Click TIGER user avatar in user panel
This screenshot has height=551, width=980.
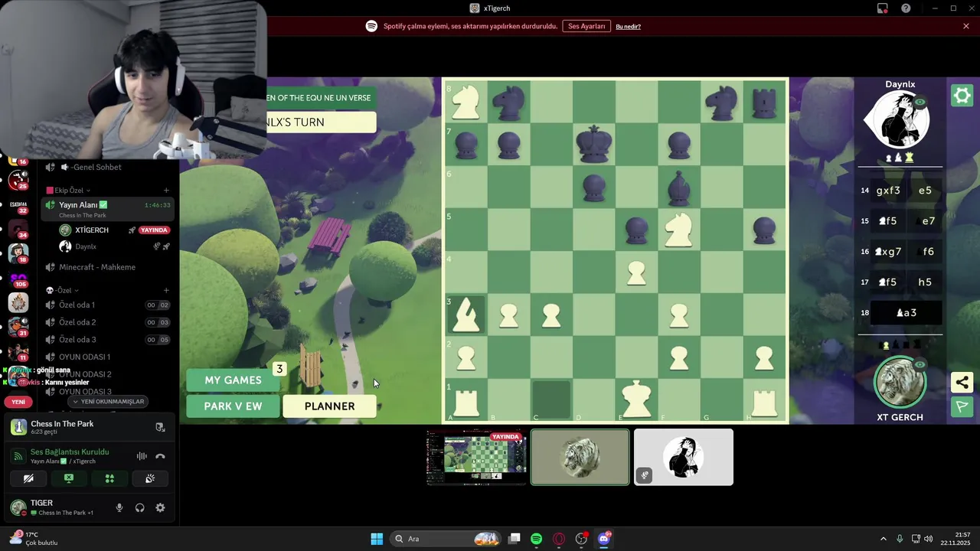click(18, 507)
